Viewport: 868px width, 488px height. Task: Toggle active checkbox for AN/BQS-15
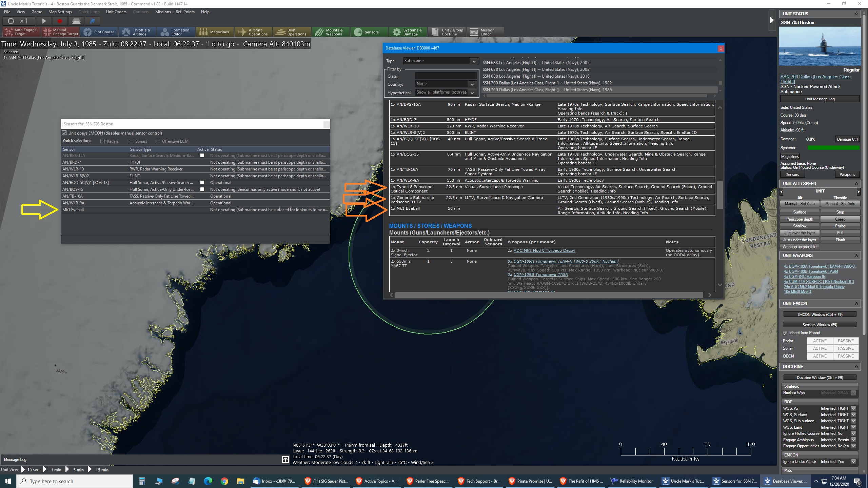(202, 189)
